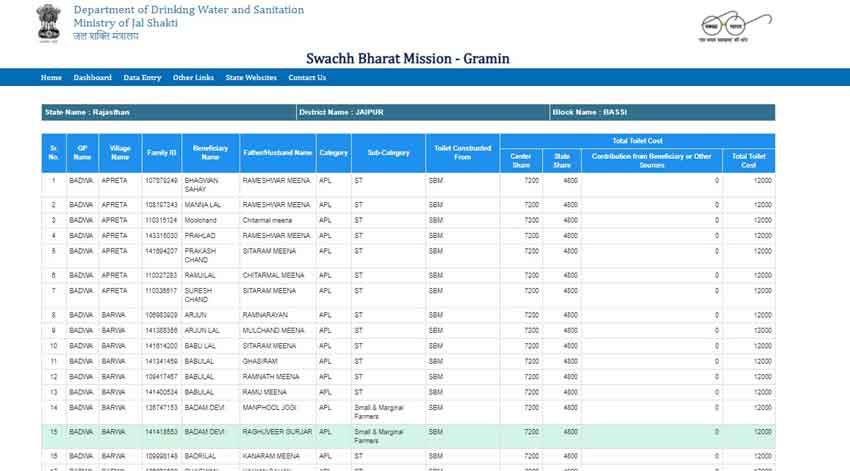Click Small & Marginal Farmers in row 14

(379, 412)
